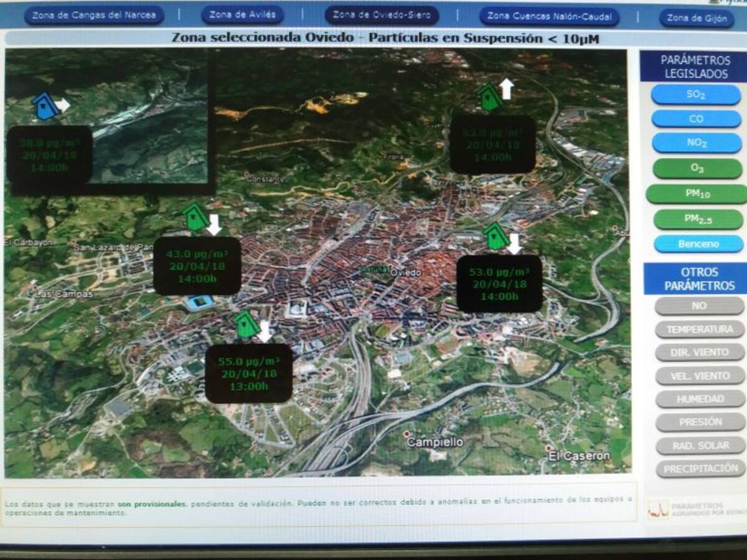The height and width of the screenshot is (560, 747).
Task: Click the blue station house icon
Action: click(45, 106)
